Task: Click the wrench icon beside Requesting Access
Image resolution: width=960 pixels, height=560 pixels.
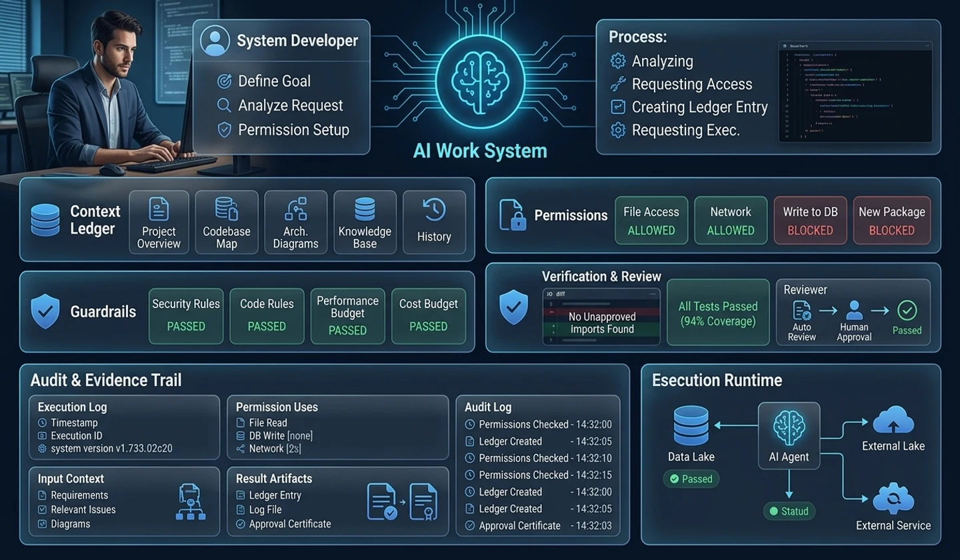Action: (618, 84)
